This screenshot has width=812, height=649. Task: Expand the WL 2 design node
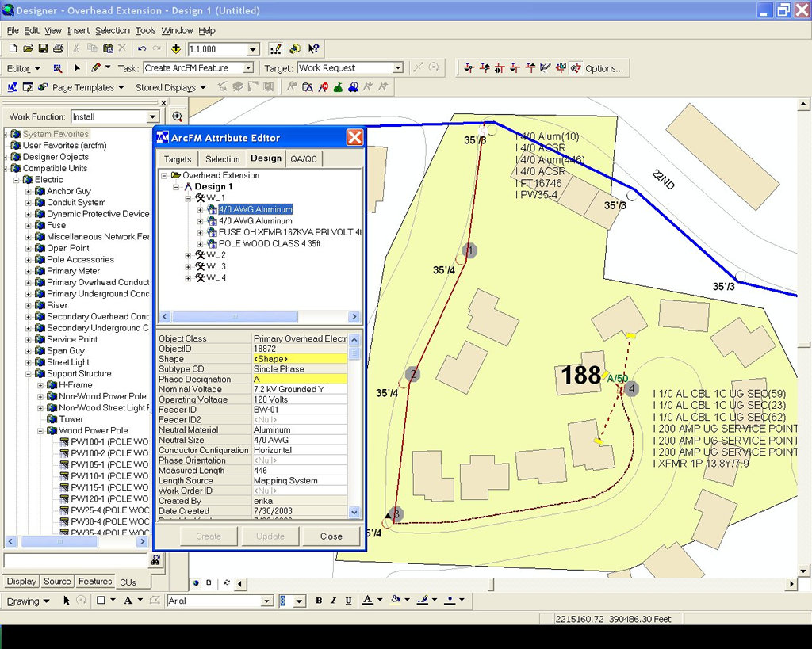pyautogui.click(x=189, y=255)
